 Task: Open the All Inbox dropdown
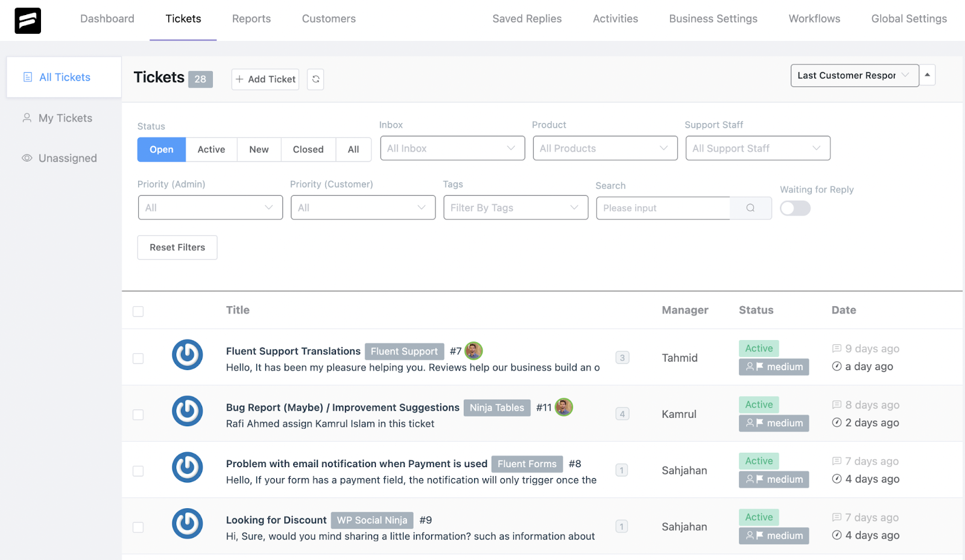[452, 148]
